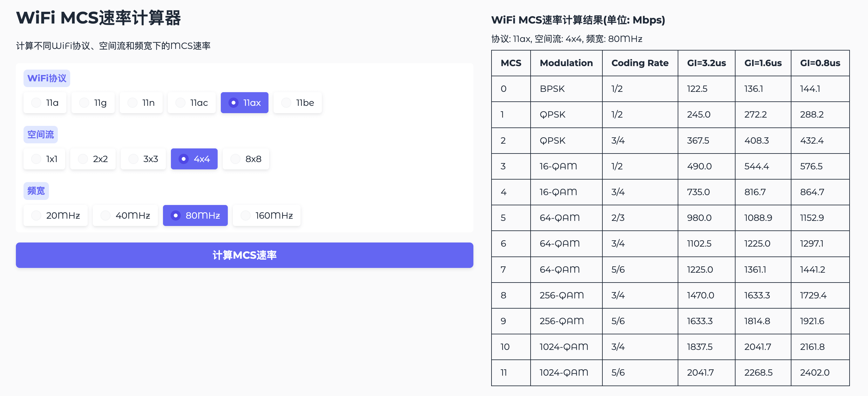Click the MCS column header
Image resolution: width=868 pixels, height=396 pixels.
point(511,63)
